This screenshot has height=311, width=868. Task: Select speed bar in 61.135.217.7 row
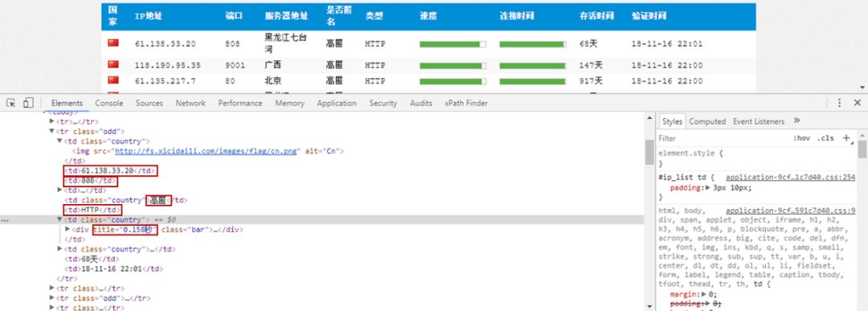452,81
